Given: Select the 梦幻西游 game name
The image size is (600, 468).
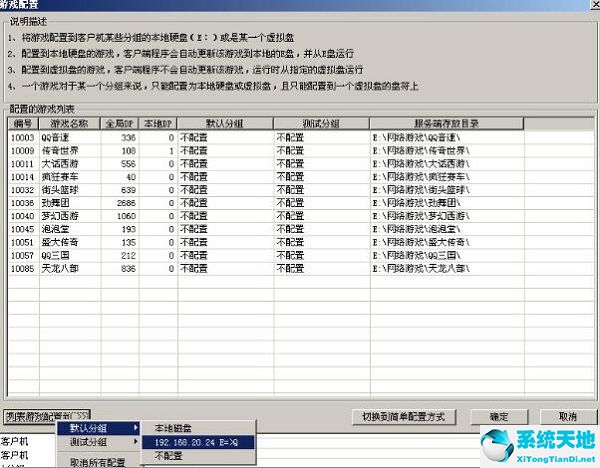Looking at the screenshot, I should click(60, 216).
